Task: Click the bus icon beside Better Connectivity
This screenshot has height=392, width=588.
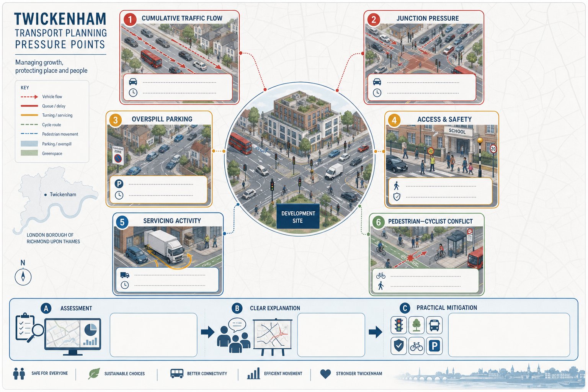Action: pyautogui.click(x=177, y=373)
